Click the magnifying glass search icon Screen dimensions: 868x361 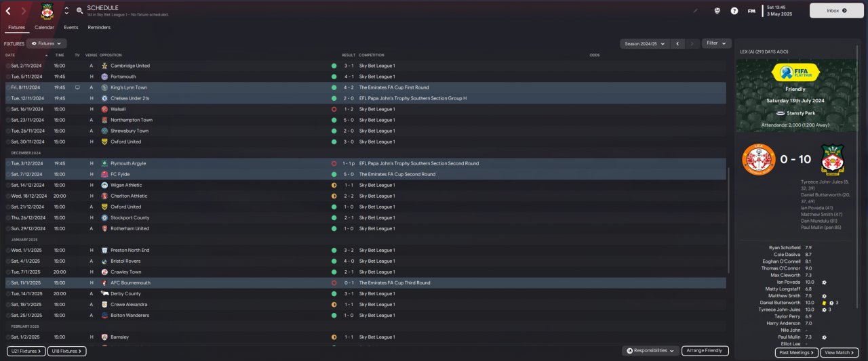tap(79, 11)
